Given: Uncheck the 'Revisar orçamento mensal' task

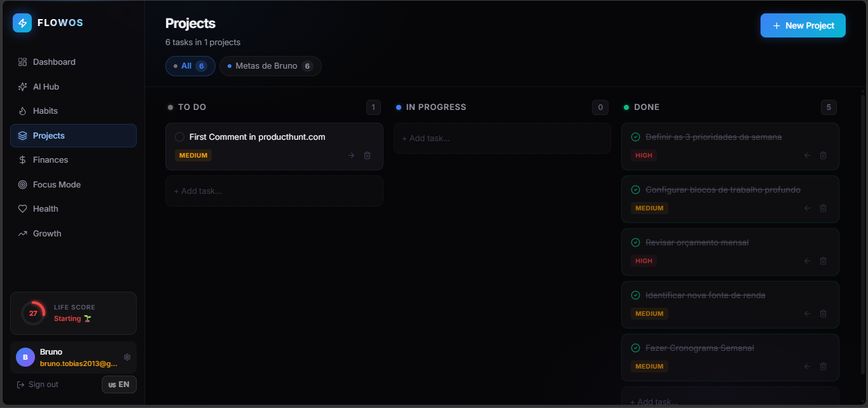Looking at the screenshot, I should 635,243.
